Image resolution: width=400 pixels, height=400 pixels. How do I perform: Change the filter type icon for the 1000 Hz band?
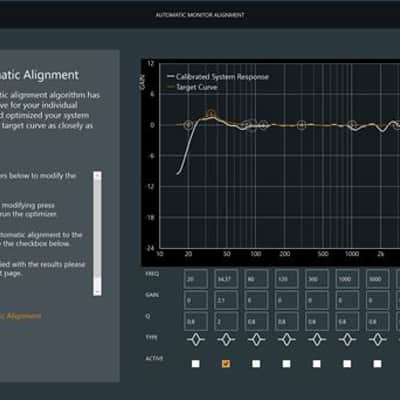pos(347,340)
